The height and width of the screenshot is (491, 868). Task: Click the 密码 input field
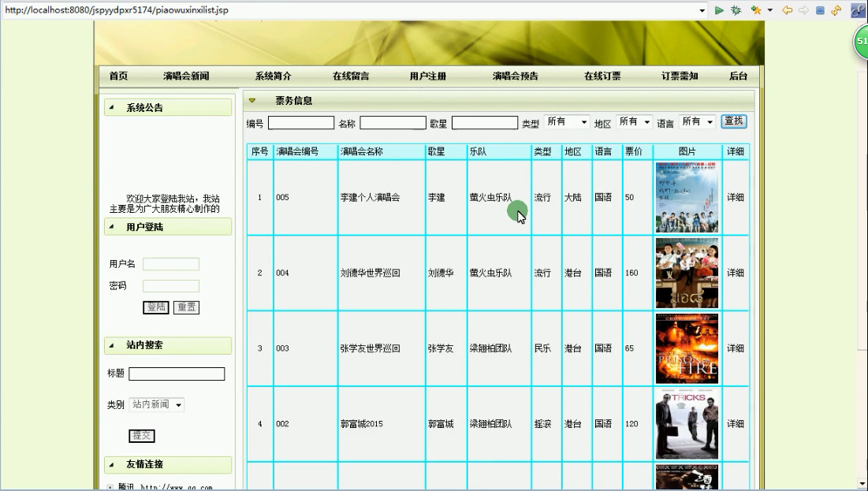tap(171, 286)
